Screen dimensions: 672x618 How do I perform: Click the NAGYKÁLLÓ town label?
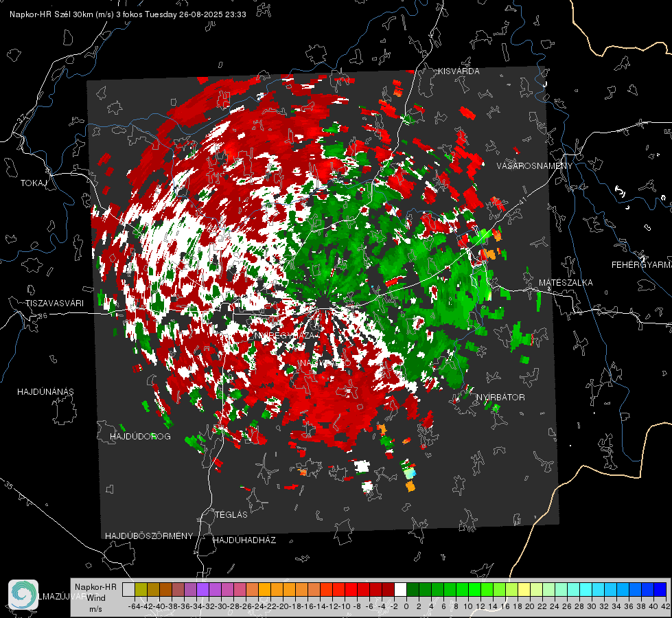325,363
